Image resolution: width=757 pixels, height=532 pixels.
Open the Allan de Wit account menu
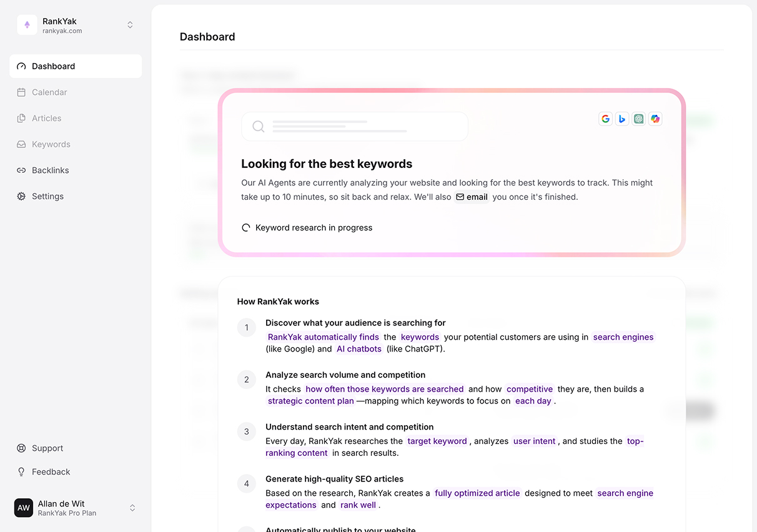[x=132, y=508]
